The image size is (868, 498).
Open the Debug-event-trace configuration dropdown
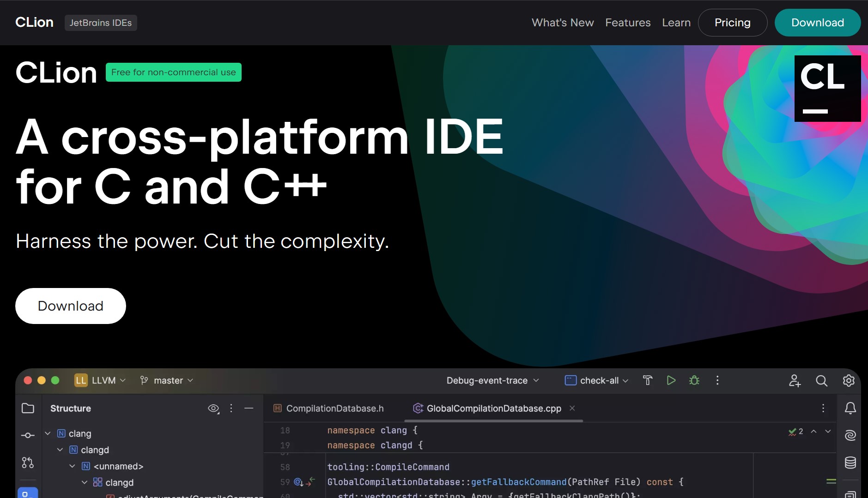pos(492,380)
